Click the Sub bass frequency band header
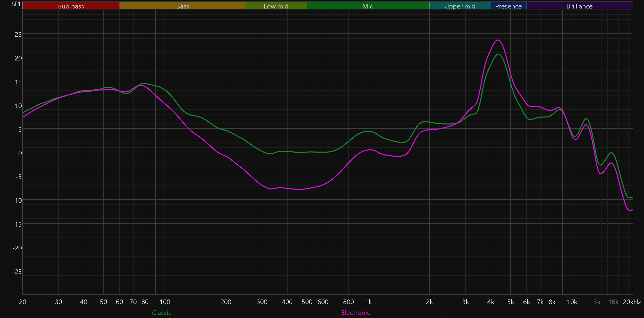 click(71, 6)
